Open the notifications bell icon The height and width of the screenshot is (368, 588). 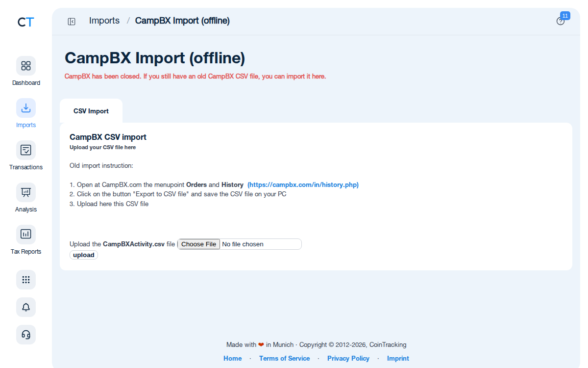tap(26, 307)
